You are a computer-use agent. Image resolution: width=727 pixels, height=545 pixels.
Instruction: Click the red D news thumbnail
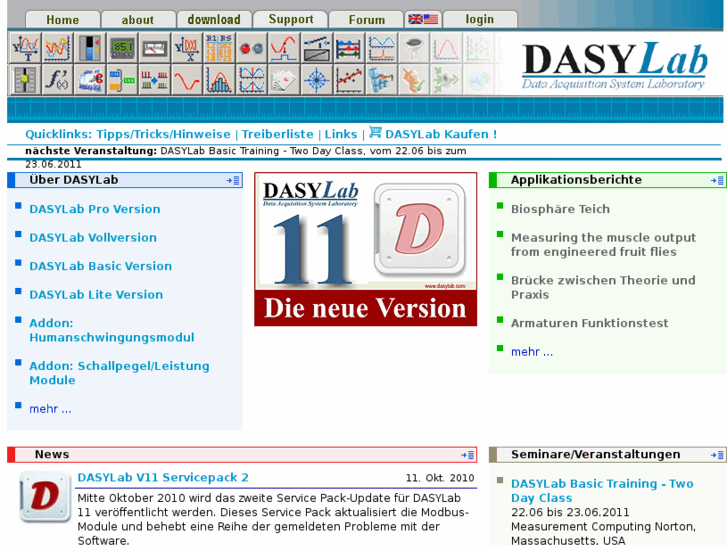[x=45, y=497]
